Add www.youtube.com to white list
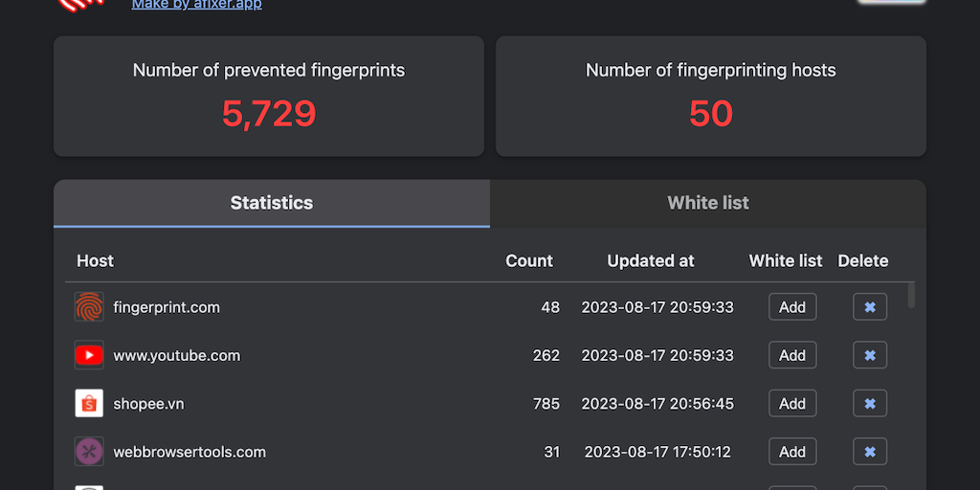This screenshot has width=980, height=490. pyautogui.click(x=792, y=355)
